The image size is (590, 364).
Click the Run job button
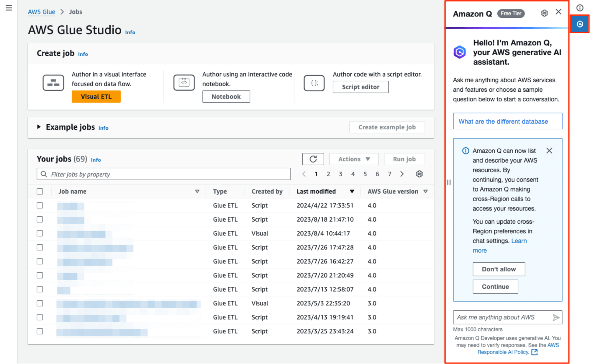(x=404, y=159)
